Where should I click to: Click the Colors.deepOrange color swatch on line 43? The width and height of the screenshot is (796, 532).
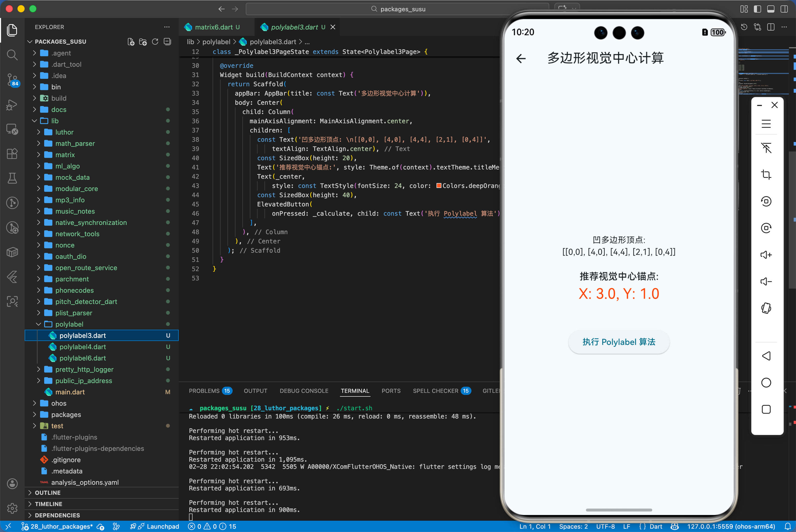pos(439,186)
